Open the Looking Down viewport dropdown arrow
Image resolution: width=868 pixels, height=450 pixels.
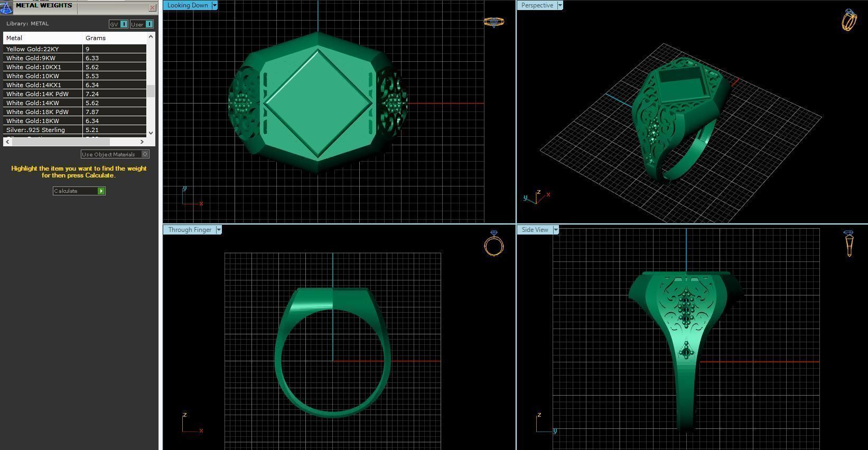click(x=214, y=5)
